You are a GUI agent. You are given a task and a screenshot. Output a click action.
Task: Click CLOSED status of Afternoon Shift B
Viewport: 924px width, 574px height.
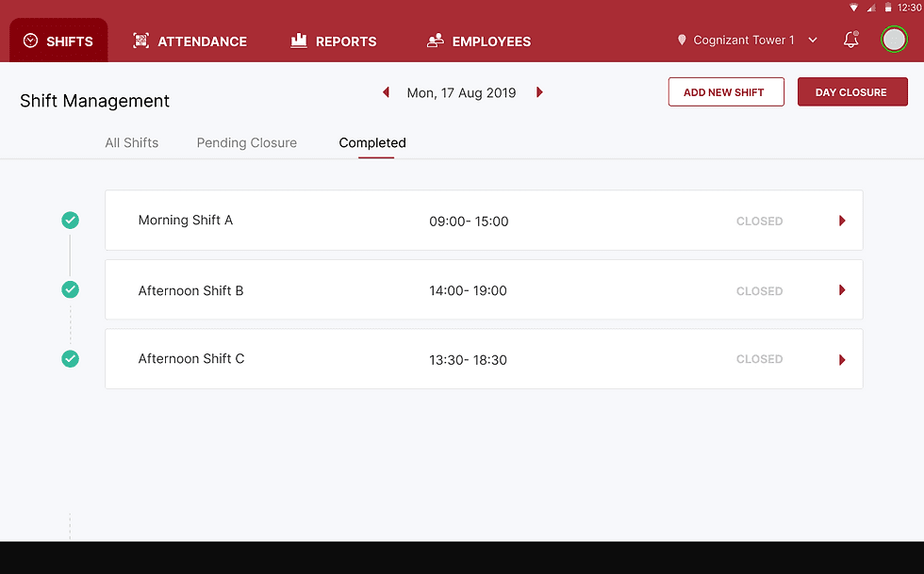coord(760,291)
